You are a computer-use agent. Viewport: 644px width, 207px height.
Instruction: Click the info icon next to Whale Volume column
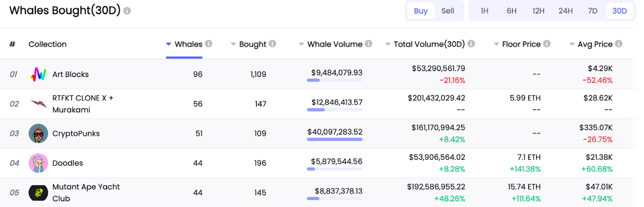click(368, 44)
